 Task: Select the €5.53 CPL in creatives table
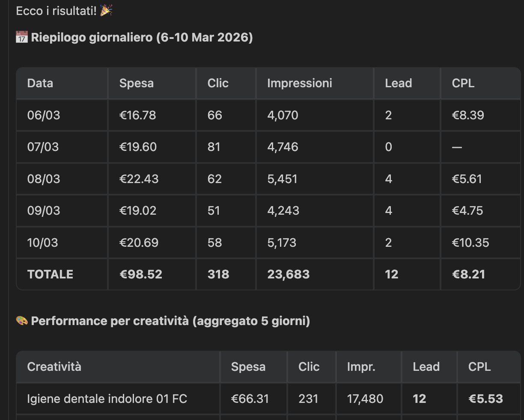[x=486, y=399]
